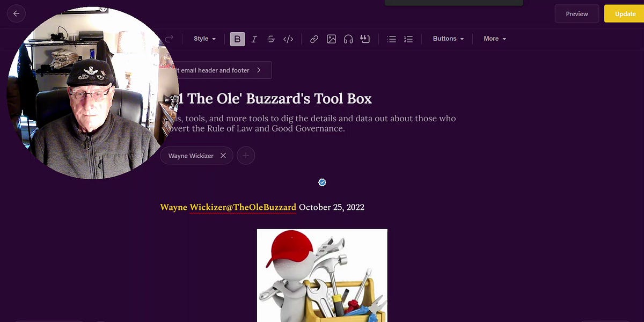This screenshot has width=644, height=322.
Task: Create a numbered list
Action: pyautogui.click(x=408, y=39)
